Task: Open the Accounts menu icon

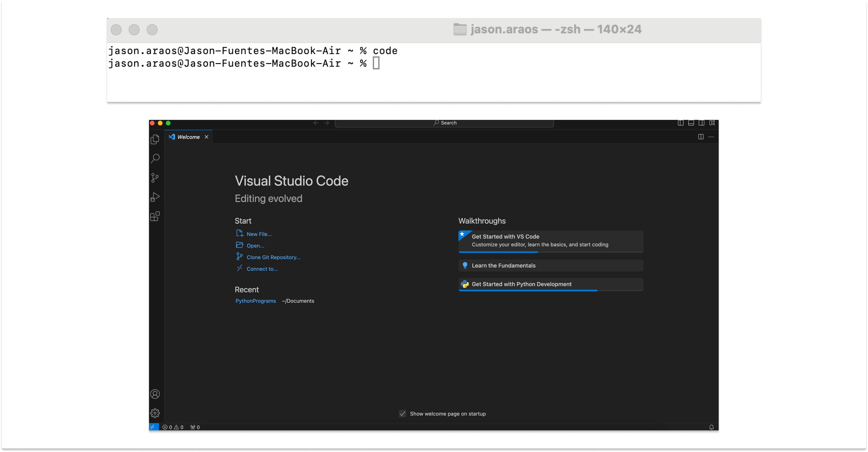Action: [155, 394]
